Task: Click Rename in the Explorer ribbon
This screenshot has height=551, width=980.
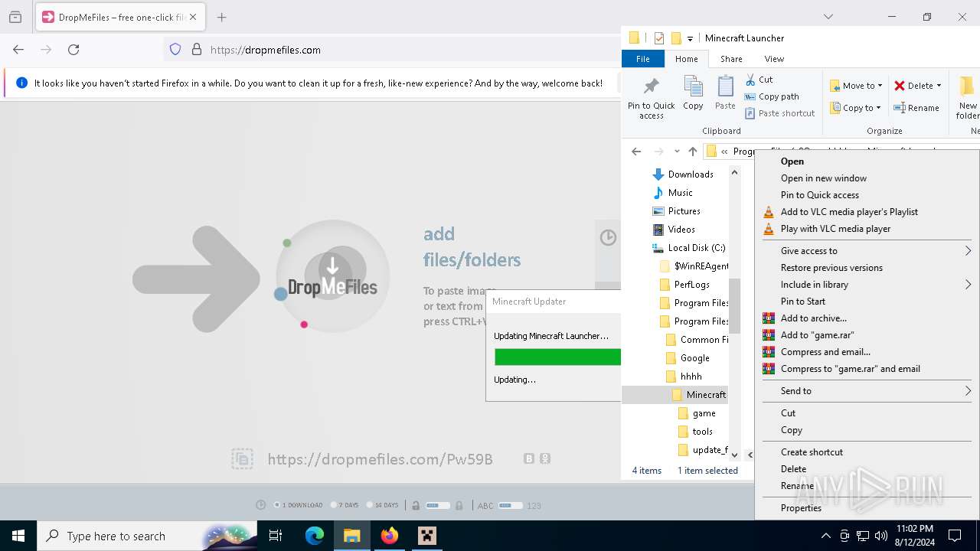Action: (916, 108)
